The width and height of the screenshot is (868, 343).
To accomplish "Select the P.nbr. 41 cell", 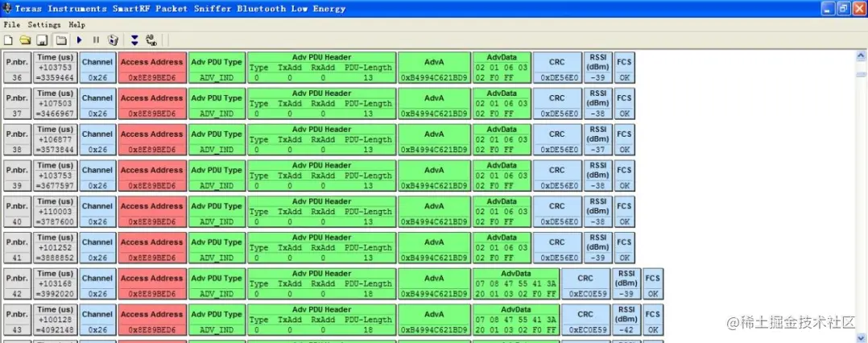I will [x=17, y=247].
